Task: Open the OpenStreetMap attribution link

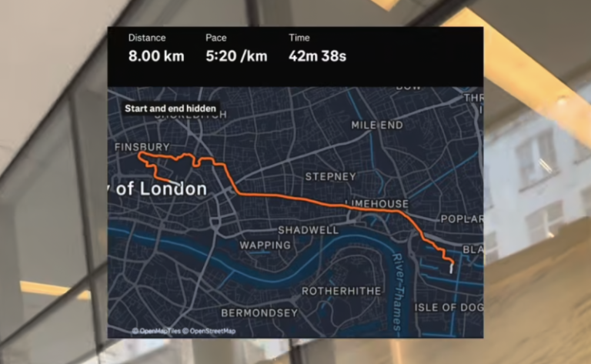Action: 209,331
